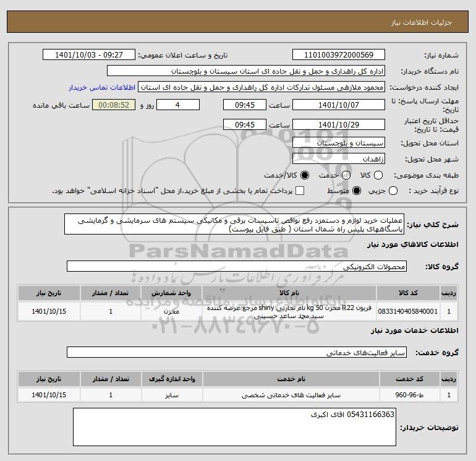Click the کد کالا column header
The image size is (476, 461).
(408, 293)
